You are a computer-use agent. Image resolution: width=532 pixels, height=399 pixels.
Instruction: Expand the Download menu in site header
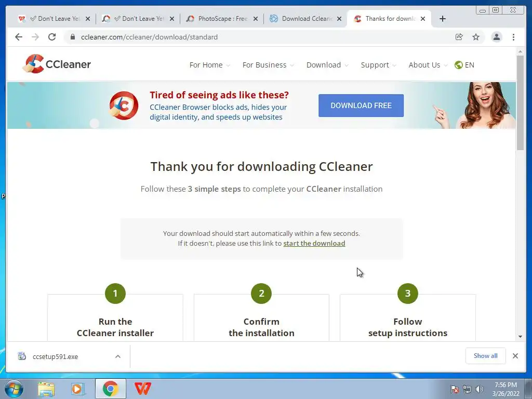coord(327,65)
